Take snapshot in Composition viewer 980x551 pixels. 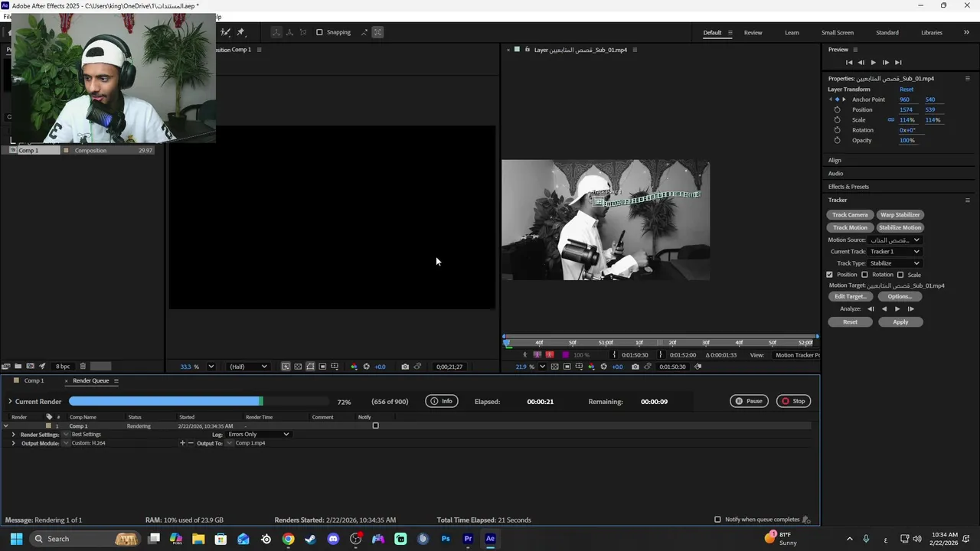click(405, 367)
